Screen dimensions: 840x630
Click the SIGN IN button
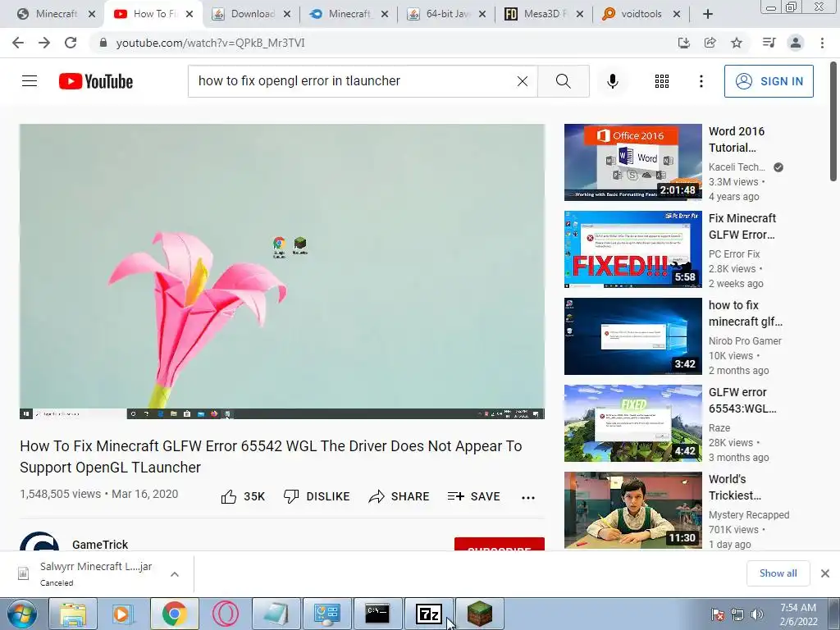pos(769,81)
